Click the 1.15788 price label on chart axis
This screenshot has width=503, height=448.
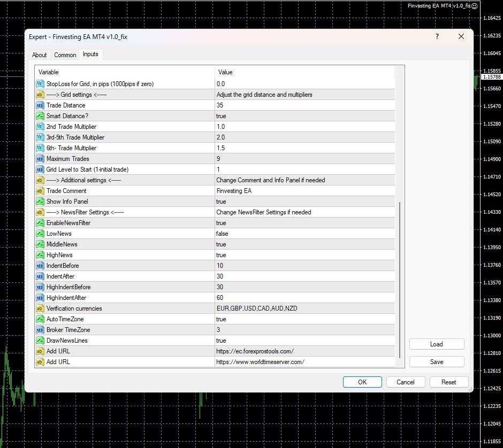click(491, 77)
